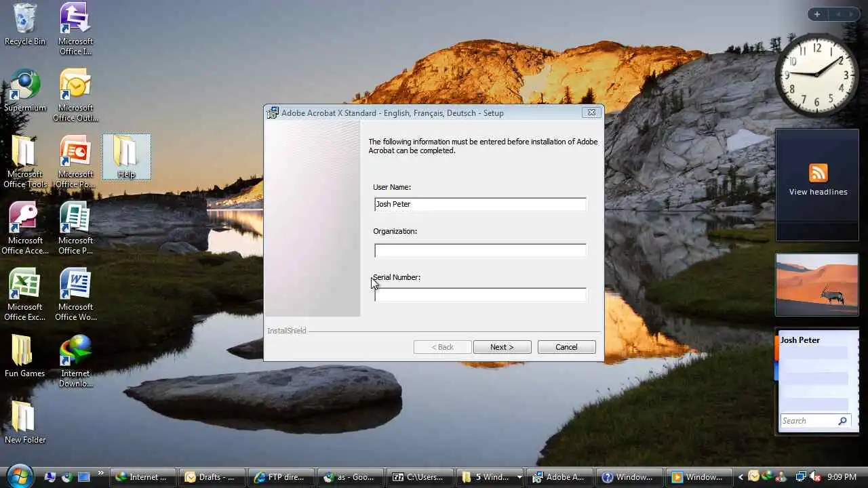Select the Fun Games folder
This screenshot has width=868, height=488.
click(25, 357)
